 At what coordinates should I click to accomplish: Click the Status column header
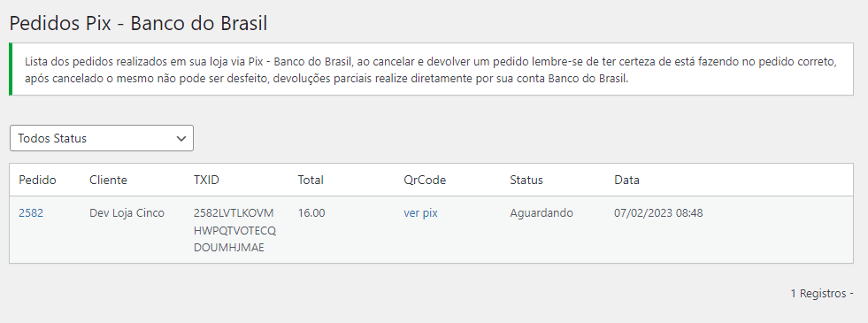526,180
